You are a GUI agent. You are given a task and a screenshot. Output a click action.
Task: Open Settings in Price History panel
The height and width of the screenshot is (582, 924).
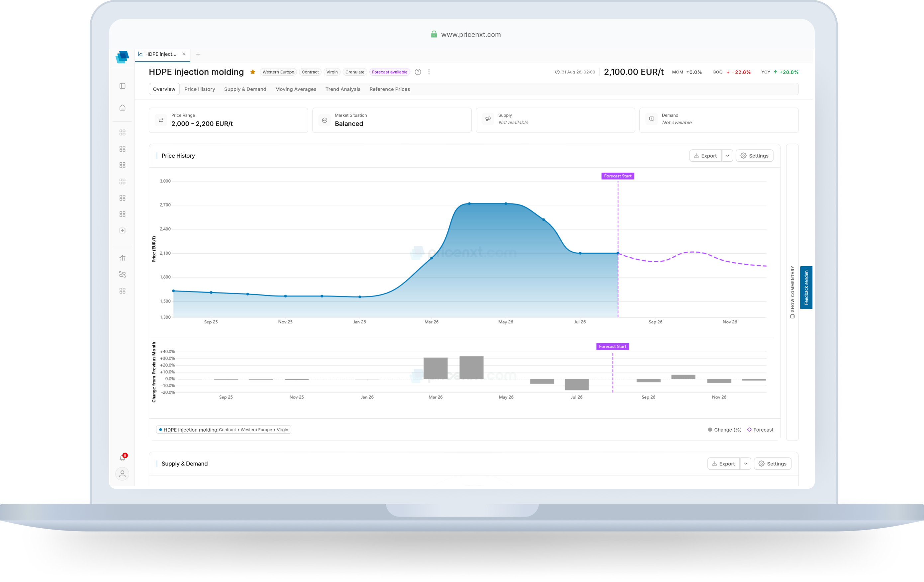point(754,156)
